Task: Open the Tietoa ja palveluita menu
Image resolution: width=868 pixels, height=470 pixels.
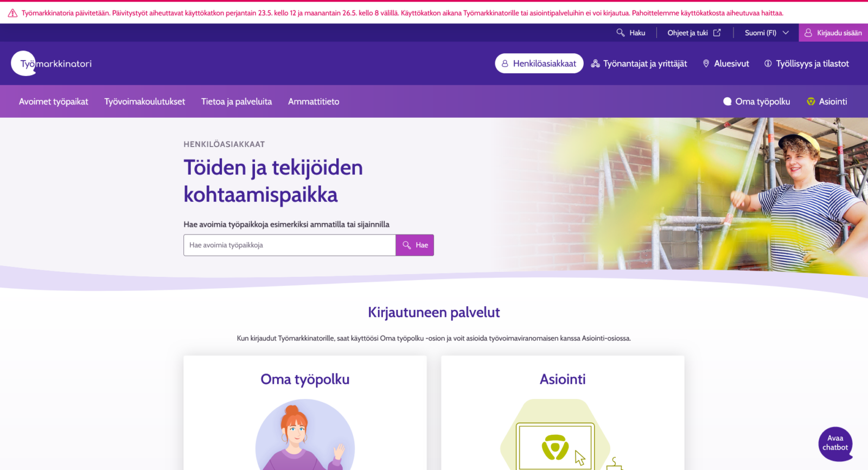Action: coord(237,101)
